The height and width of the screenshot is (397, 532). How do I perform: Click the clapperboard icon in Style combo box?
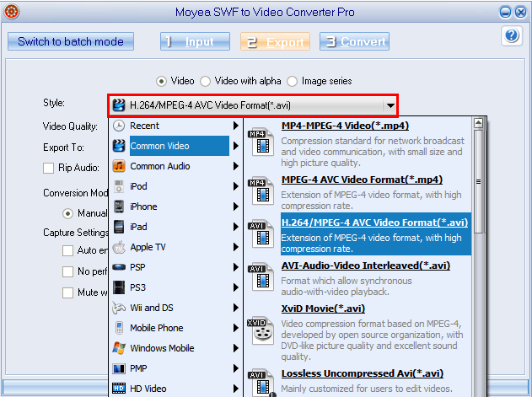(119, 105)
